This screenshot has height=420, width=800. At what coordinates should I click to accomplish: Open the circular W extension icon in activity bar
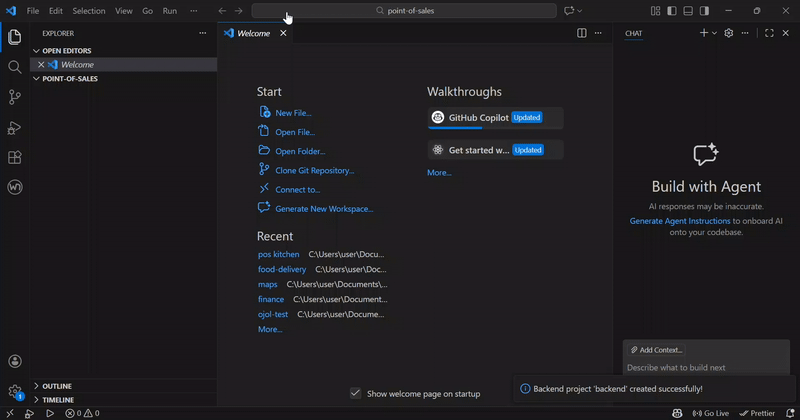point(15,187)
